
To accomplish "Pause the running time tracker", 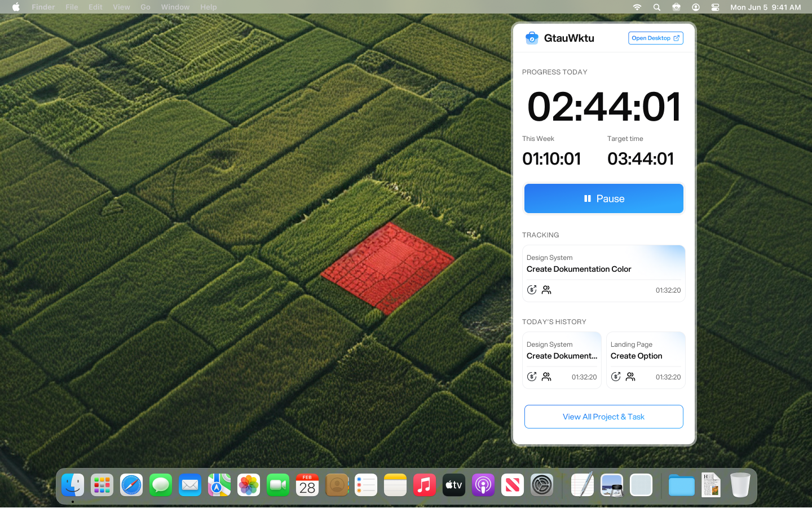I will coord(603,198).
